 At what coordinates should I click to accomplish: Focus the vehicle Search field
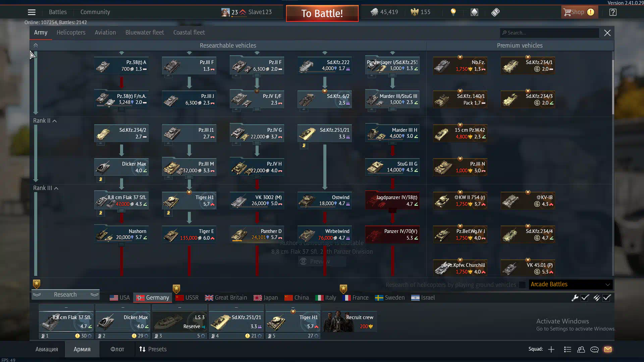549,33
